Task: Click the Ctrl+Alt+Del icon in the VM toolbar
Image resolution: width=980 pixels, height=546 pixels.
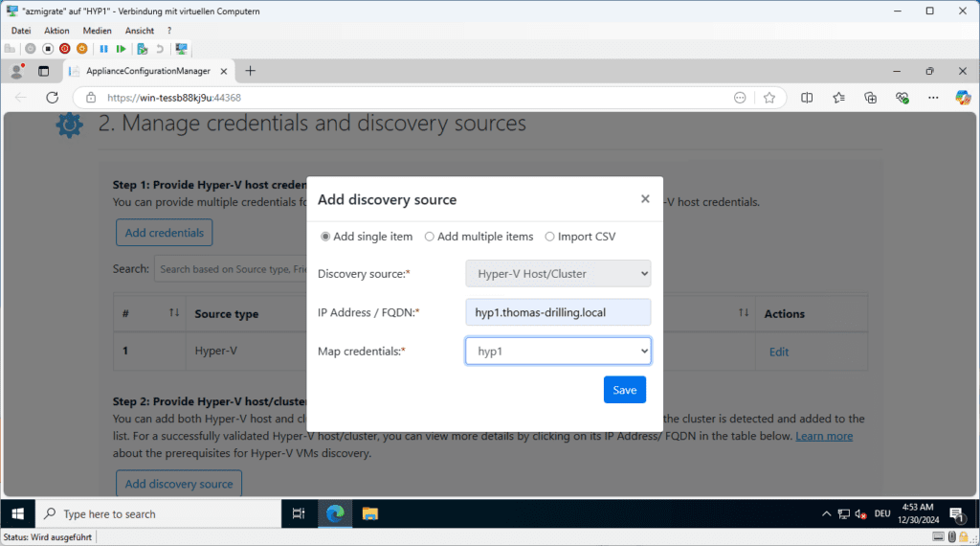Action: pyautogui.click(x=10, y=49)
